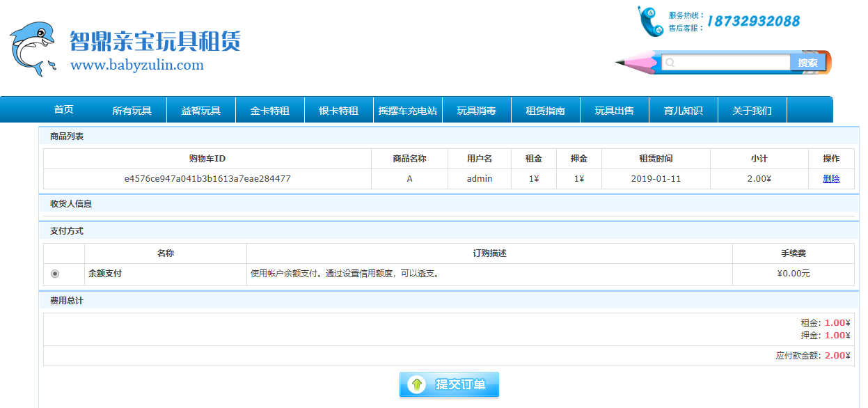Viewport: 868px width, 408px height.
Task: Click the 租赁时间 column header
Action: [656, 159]
